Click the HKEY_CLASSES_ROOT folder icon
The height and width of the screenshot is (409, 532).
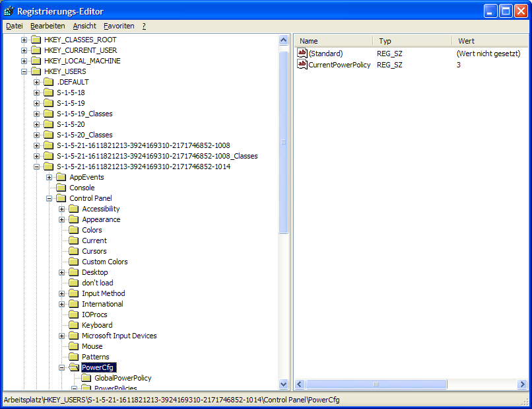(36, 40)
